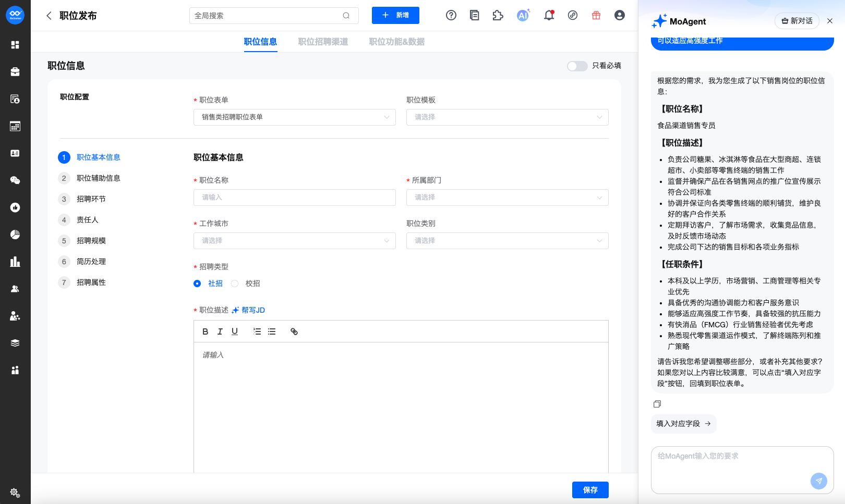Insert a bulleted list in the editor
Screen dimensions: 845x504
point(272,331)
